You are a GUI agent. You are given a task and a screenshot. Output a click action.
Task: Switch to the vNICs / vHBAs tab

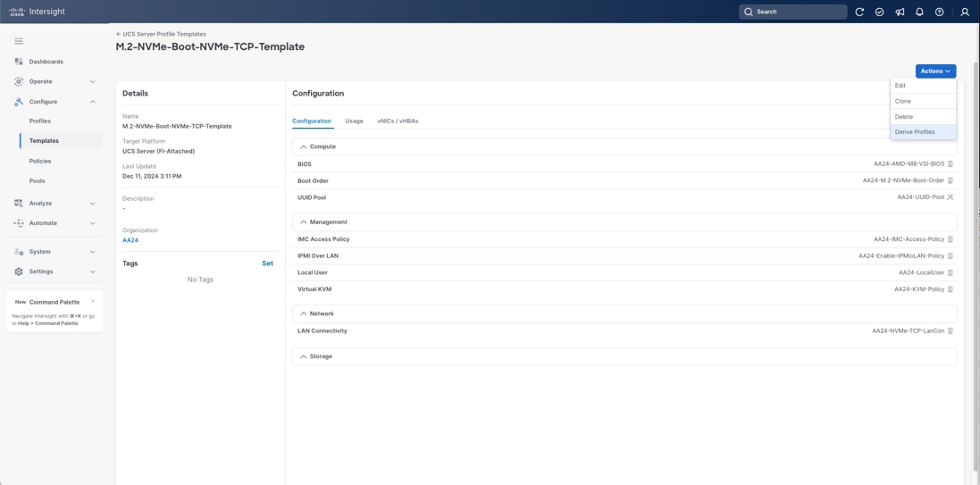coord(398,121)
